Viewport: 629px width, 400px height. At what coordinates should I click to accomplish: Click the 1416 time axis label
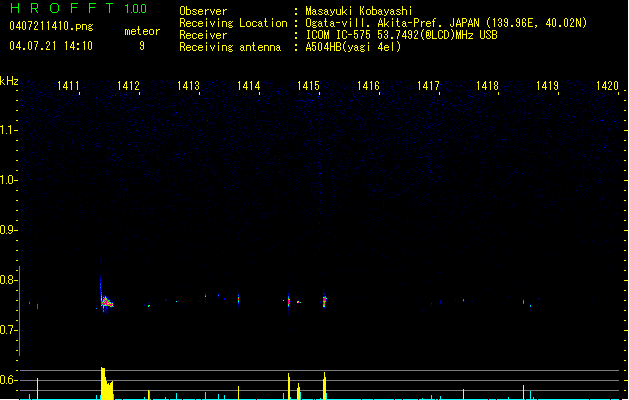[368, 86]
